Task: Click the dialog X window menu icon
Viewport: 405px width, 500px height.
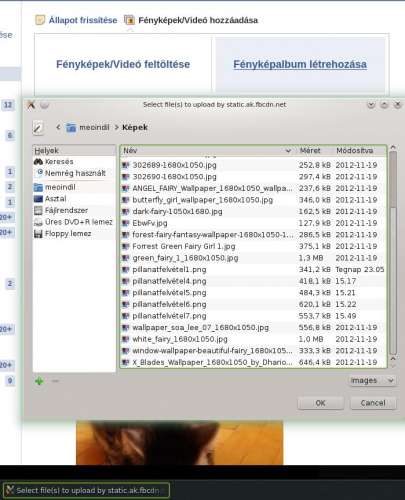Action: tap(31, 105)
